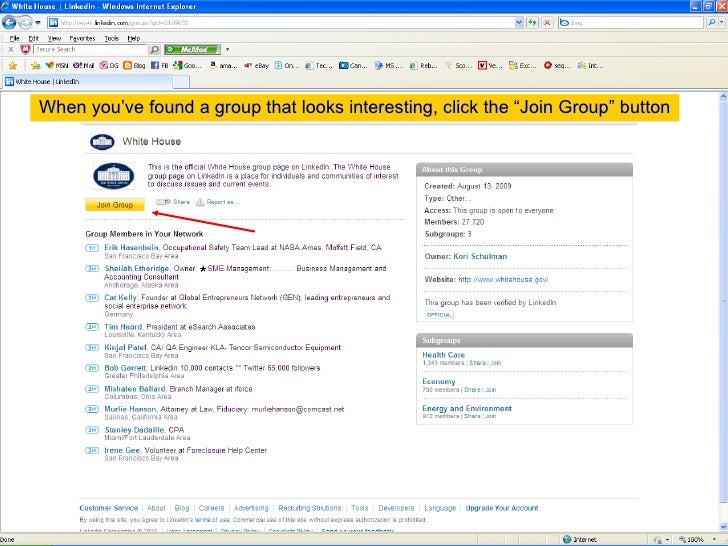Open the 'Ve...' favorite bookmark
728x546 pixels.
click(x=490, y=65)
